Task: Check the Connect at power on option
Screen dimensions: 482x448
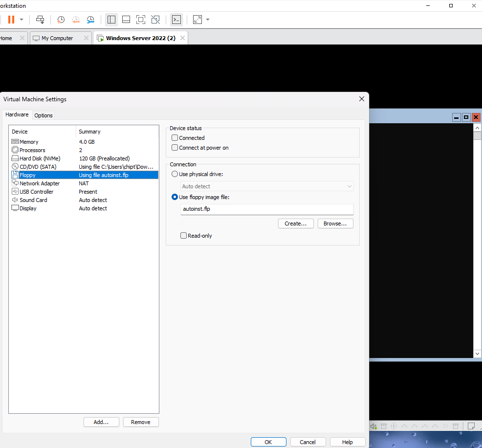Action: pyautogui.click(x=175, y=148)
